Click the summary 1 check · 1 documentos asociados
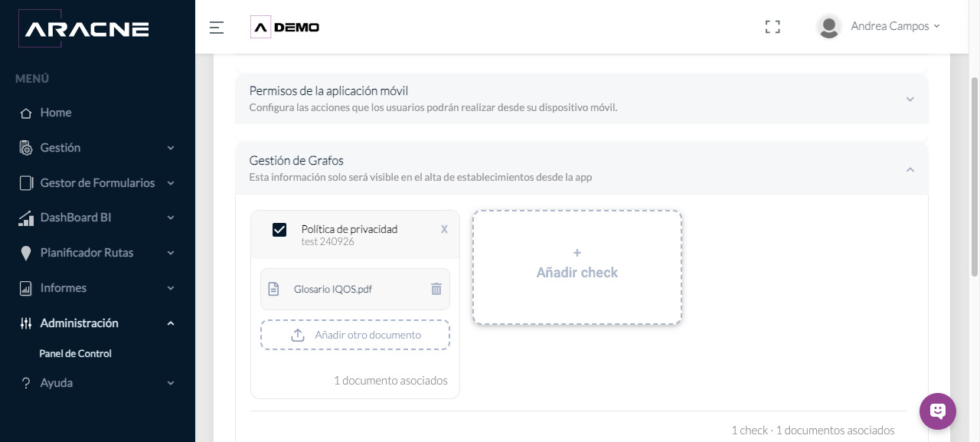 click(812, 431)
